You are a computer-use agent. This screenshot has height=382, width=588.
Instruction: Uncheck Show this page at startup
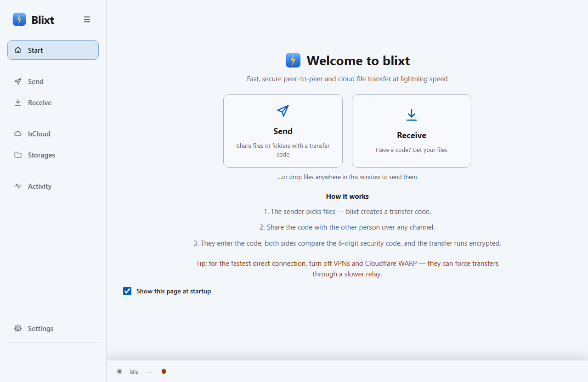[x=127, y=291]
